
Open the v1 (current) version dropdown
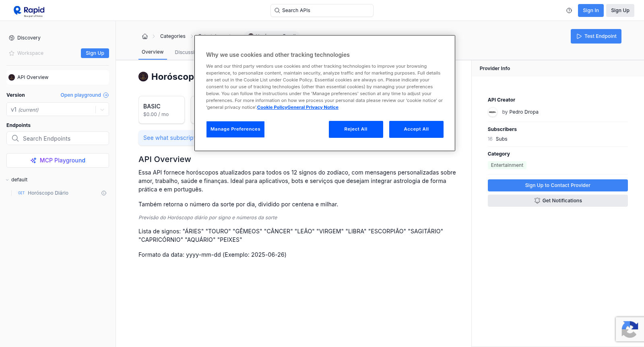[58, 110]
